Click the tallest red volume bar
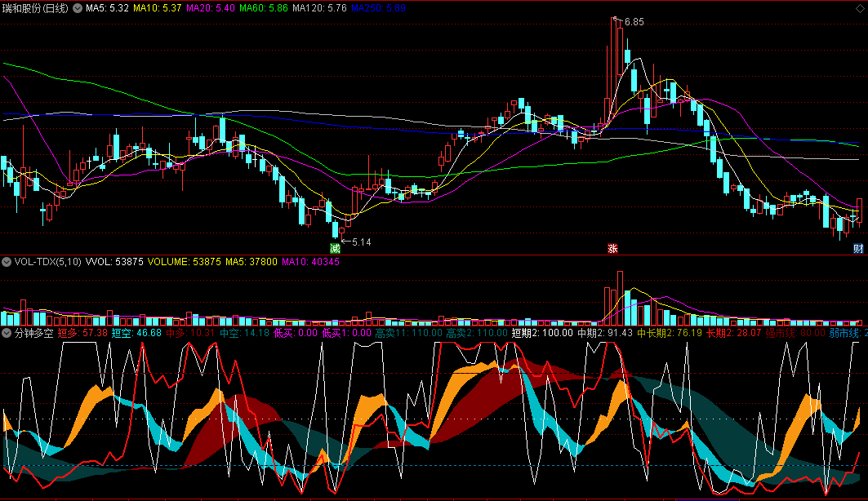The width and height of the screenshot is (868, 501). tap(620, 298)
